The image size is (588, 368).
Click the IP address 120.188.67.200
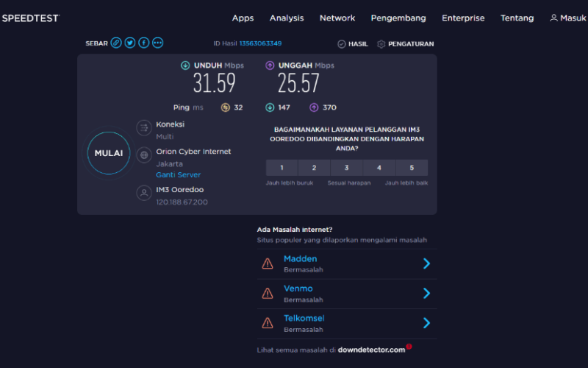coord(182,202)
